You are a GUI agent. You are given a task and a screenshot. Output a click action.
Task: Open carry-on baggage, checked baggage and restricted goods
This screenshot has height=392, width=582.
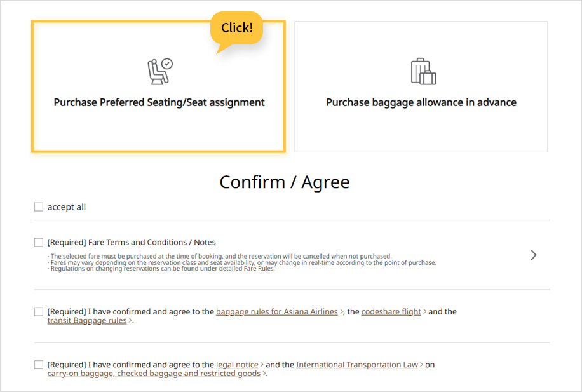(x=154, y=374)
